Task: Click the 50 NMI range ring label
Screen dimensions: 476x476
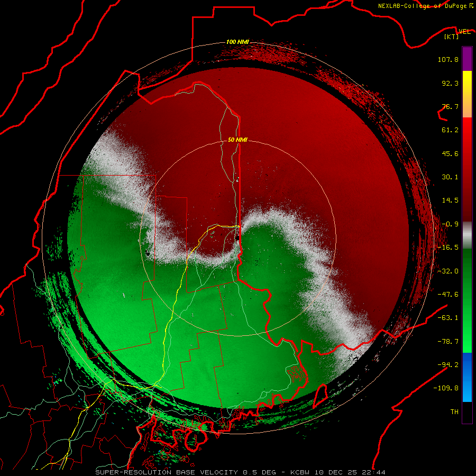Action: (237, 140)
